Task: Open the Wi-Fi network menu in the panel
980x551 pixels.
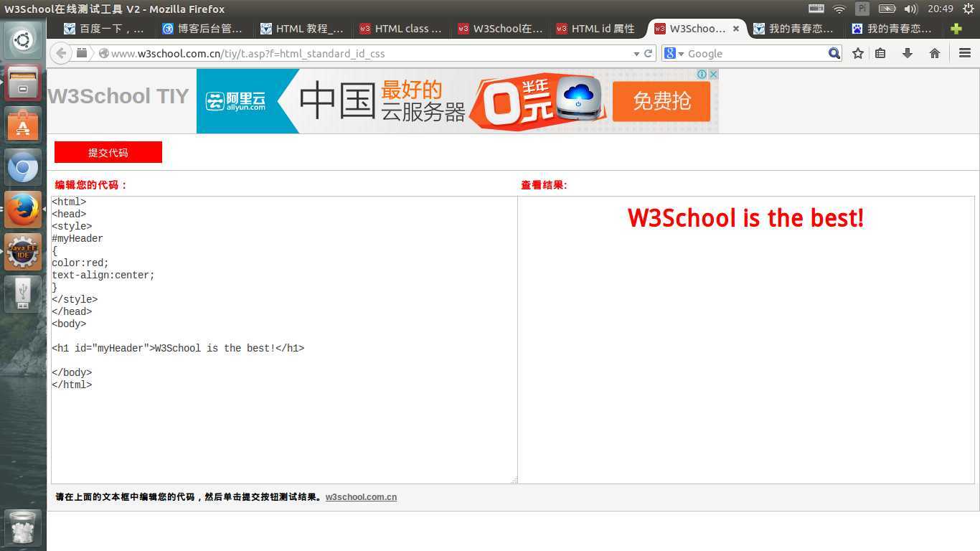Action: 839,9
